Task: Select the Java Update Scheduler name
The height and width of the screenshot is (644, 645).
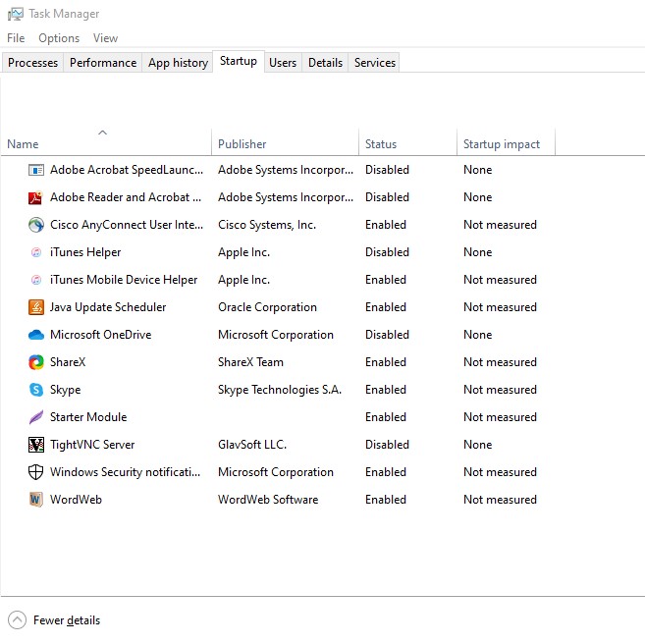Action: point(108,307)
